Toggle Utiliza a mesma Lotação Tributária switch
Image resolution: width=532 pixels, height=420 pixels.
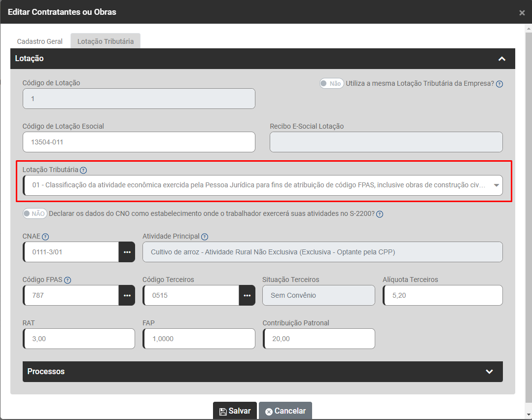(x=331, y=84)
